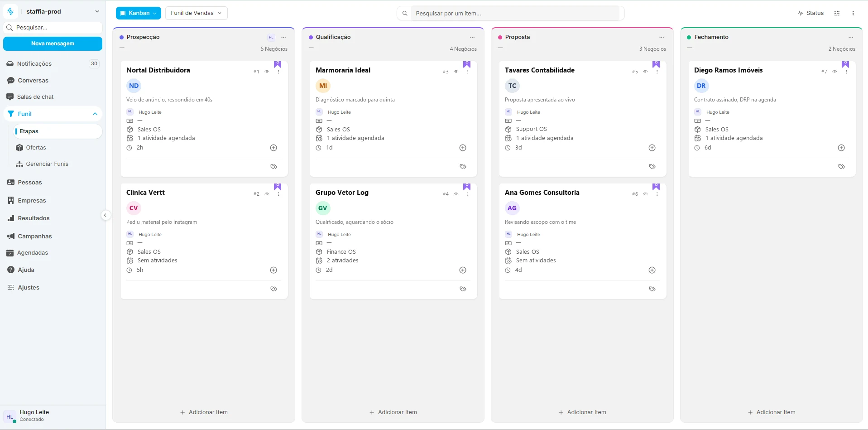Click the tags icon on Clínica Vertt card

click(x=273, y=289)
